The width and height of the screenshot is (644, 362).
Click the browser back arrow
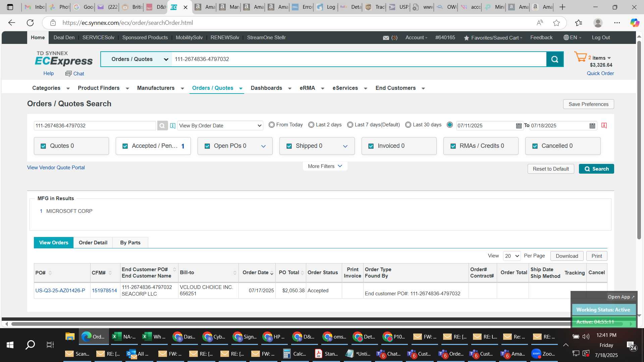coord(12,23)
